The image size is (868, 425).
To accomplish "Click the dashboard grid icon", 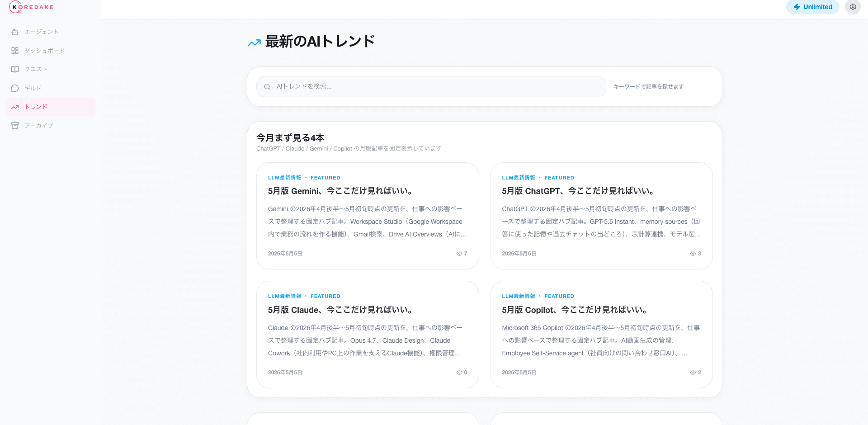I will click(15, 51).
